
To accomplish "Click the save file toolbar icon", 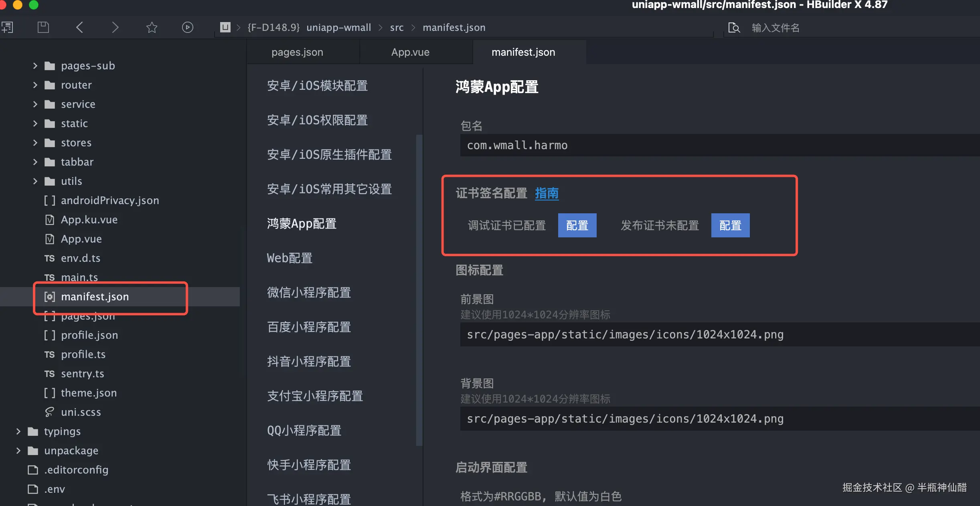I will (43, 27).
